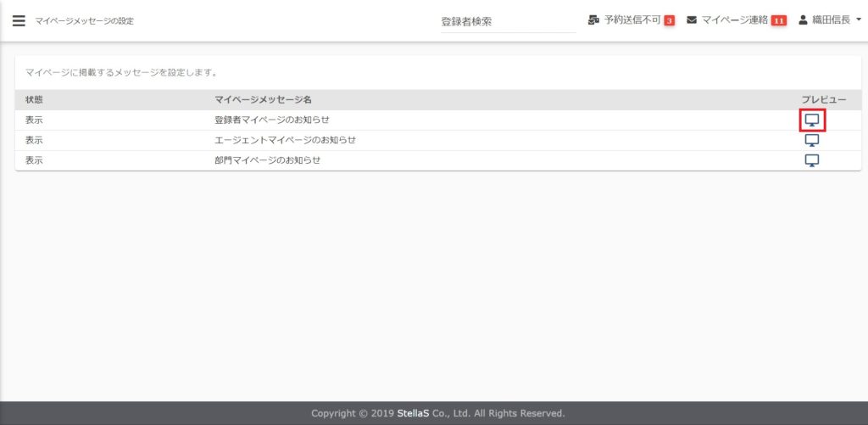868x425 pixels.
Task: Click the マイページメッセージ名 column header
Action: pyautogui.click(x=264, y=100)
